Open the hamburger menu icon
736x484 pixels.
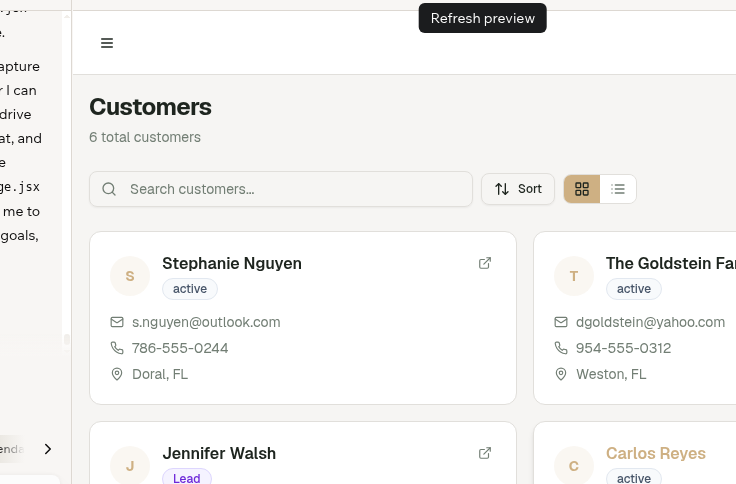(107, 43)
